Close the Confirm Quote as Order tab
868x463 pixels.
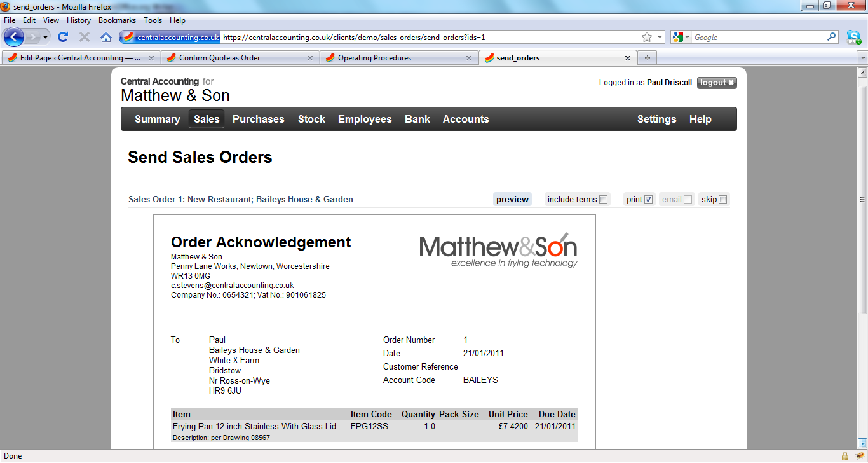tap(310, 58)
